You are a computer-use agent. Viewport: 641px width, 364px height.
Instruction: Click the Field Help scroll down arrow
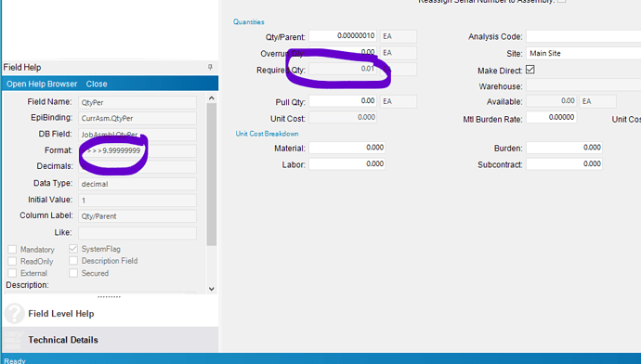tap(212, 289)
